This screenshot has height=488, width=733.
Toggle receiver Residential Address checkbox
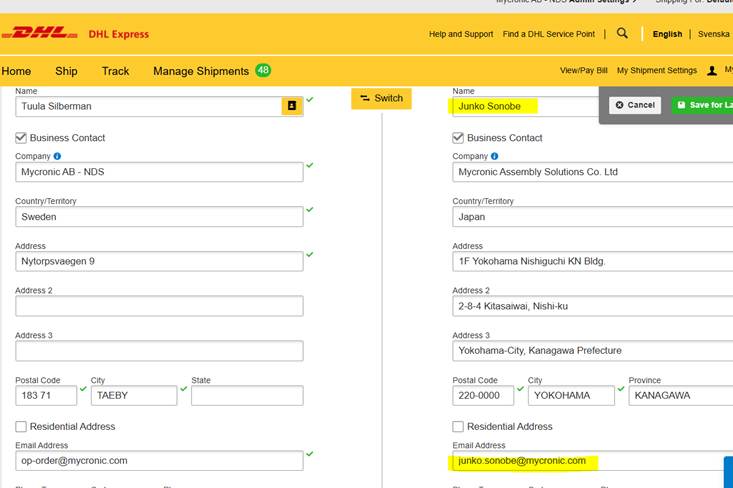[x=458, y=426]
